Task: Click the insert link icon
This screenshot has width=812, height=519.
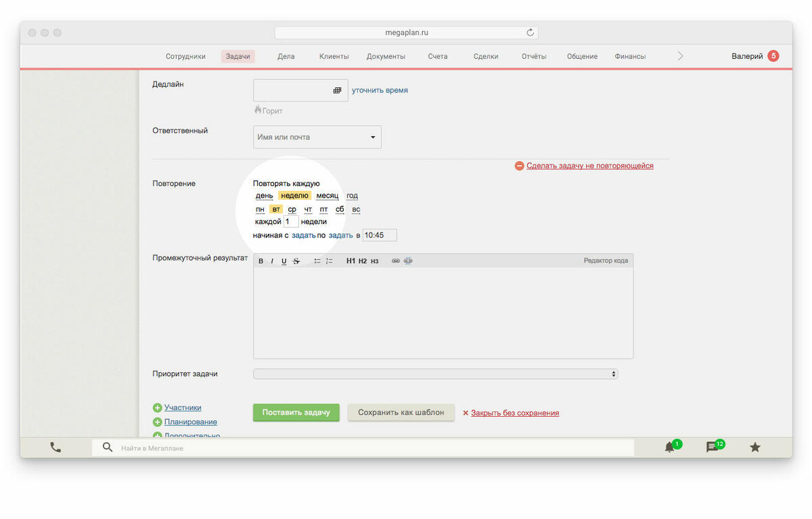Action: [x=396, y=261]
